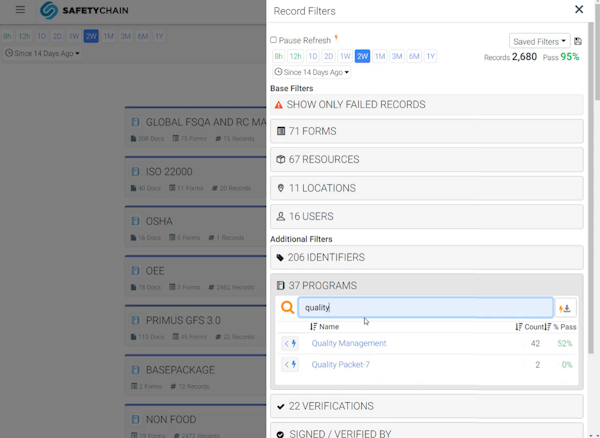The width and height of the screenshot is (600, 438).
Task: Expand the 11 Locations filter
Action: click(x=427, y=188)
